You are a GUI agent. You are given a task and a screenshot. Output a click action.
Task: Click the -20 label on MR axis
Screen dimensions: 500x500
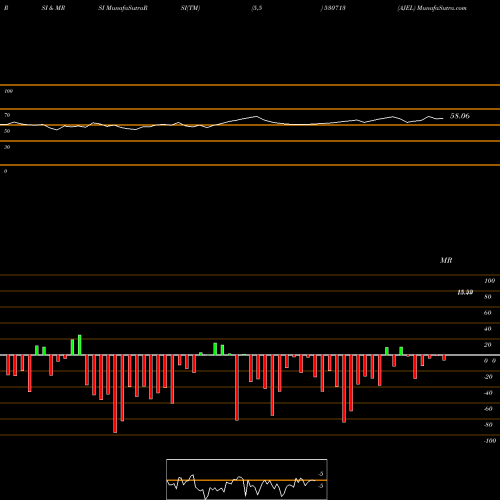(488, 377)
